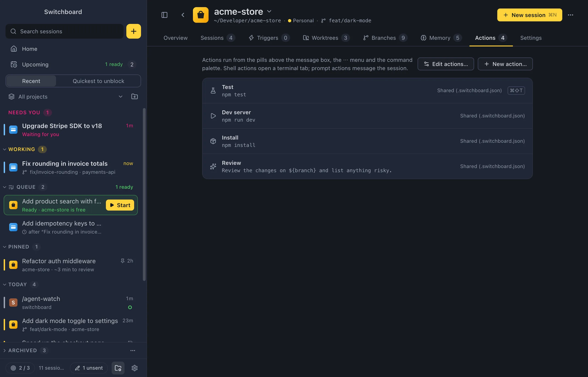
Task: Open the Upcoming calendar entry
Action: 73,64
